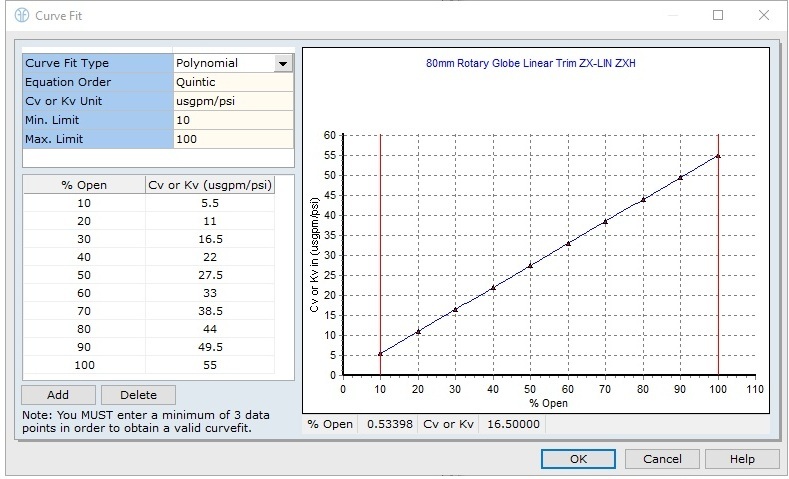Click the Curve Fit app icon in title bar
Image resolution: width=789 pixels, height=479 pixels.
22,16
